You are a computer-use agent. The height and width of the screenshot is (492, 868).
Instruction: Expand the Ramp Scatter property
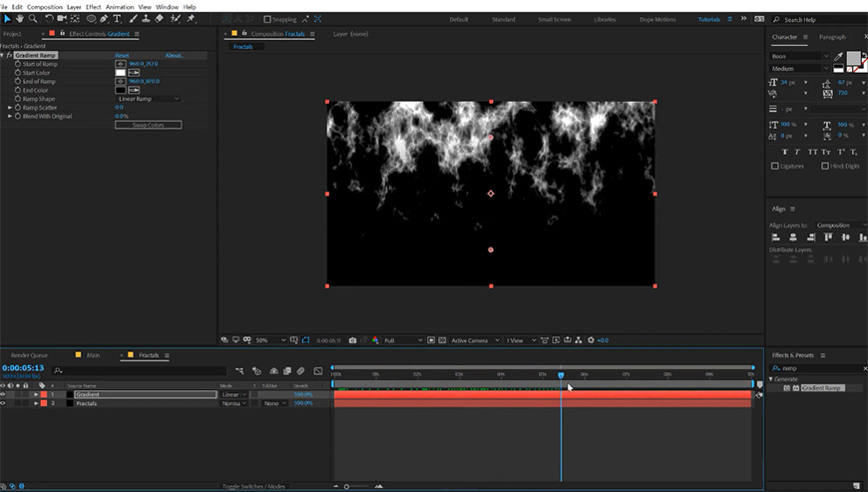click(11, 107)
